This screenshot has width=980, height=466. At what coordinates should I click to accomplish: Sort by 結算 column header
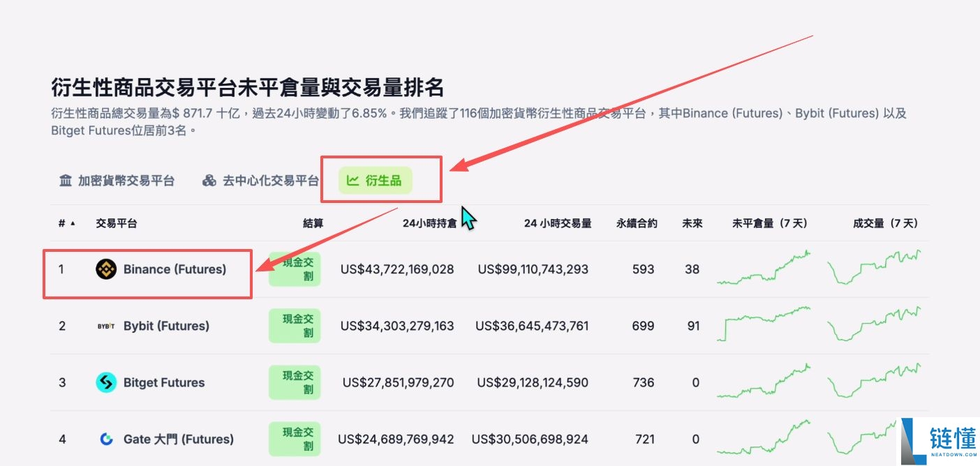click(x=313, y=223)
